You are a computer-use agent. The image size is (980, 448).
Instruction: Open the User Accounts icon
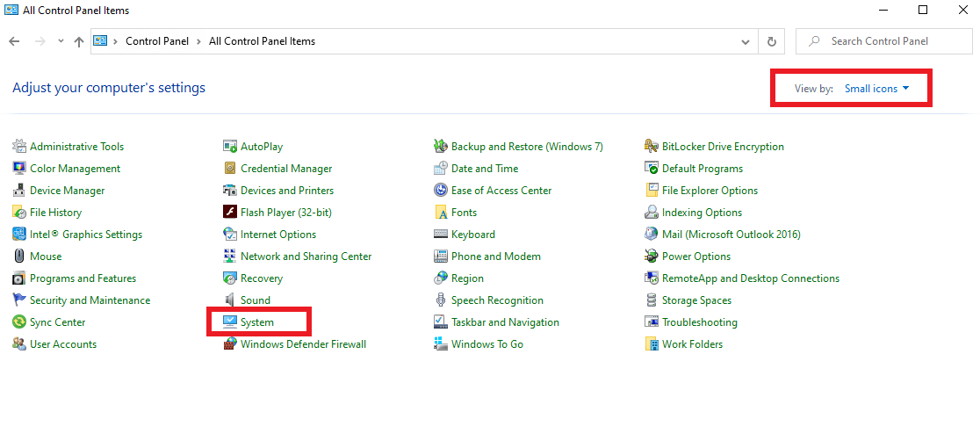click(x=19, y=343)
